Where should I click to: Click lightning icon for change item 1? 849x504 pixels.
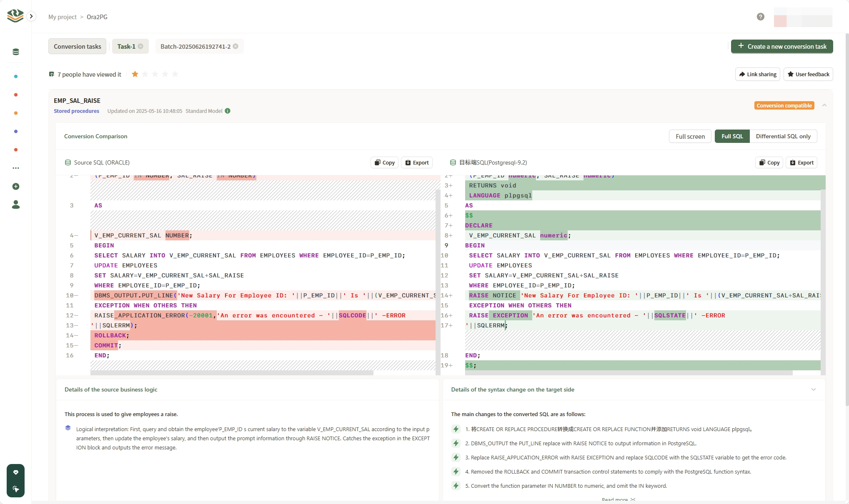[x=456, y=429]
